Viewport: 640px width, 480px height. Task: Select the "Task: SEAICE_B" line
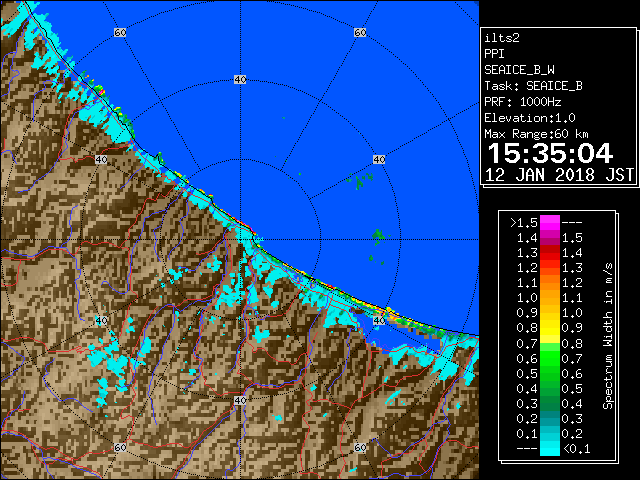(533, 86)
